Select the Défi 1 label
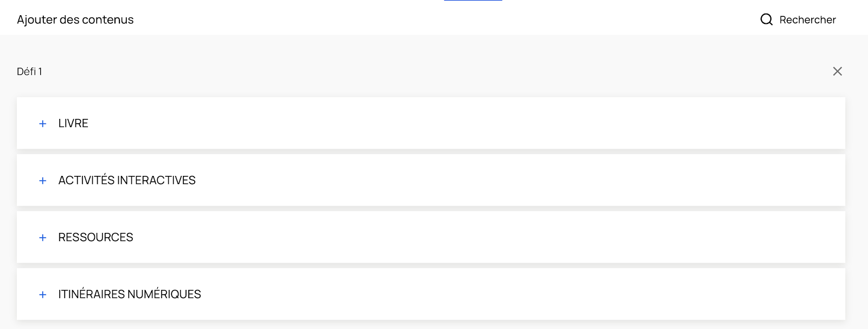The image size is (868, 329). [29, 72]
